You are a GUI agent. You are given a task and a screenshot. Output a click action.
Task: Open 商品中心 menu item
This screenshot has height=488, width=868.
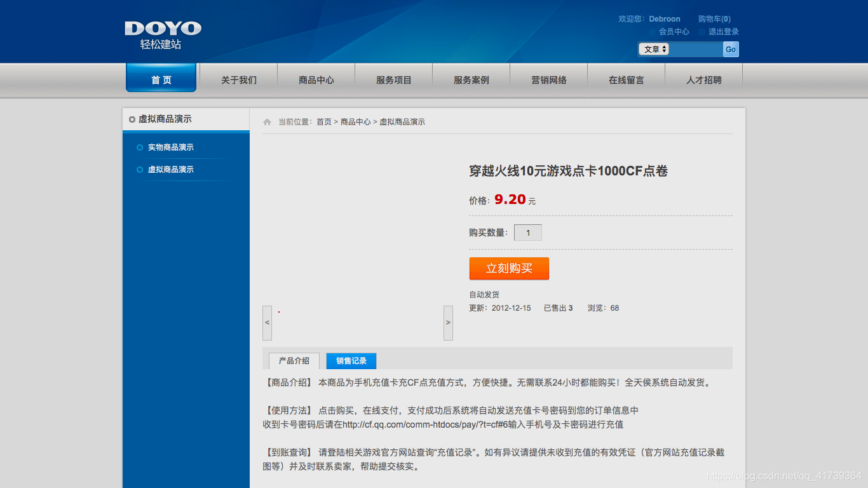point(316,80)
